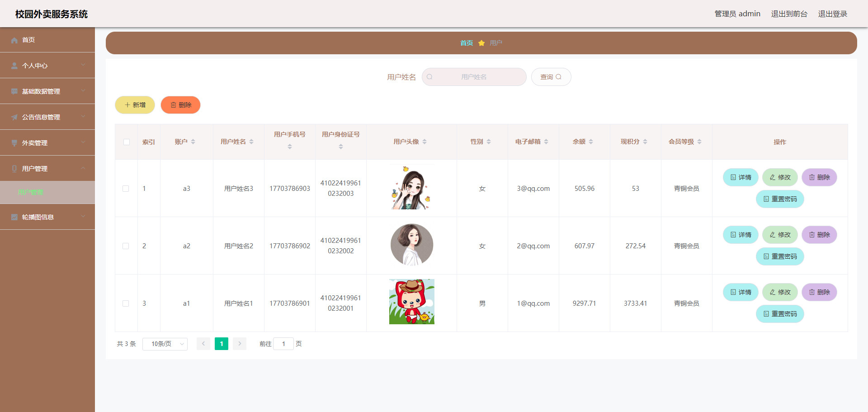Go to previous page arrow
This screenshot has width=868, height=412.
pos(203,344)
